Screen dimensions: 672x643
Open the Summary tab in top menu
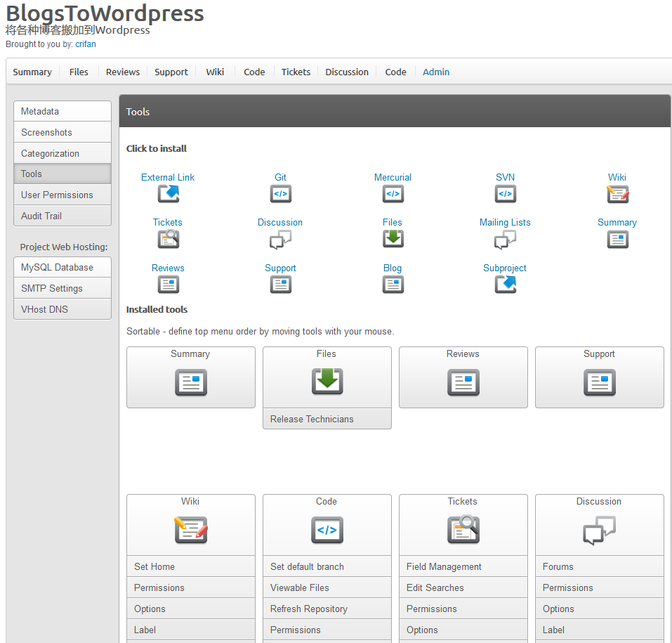tap(32, 72)
